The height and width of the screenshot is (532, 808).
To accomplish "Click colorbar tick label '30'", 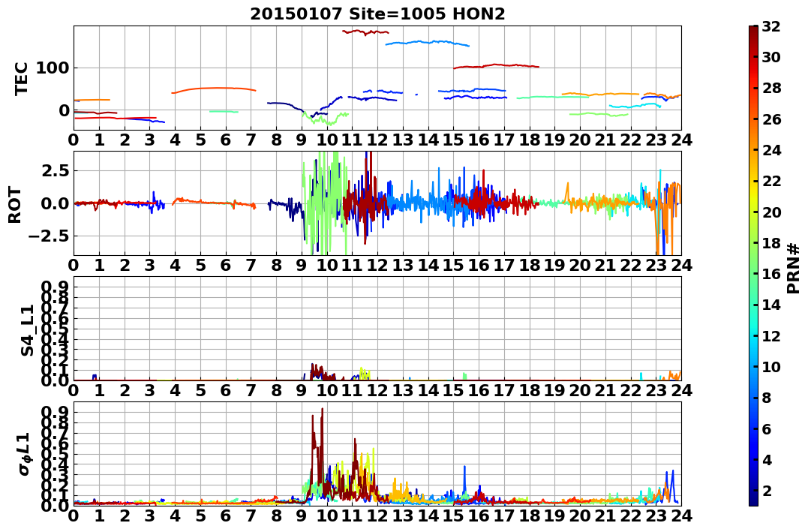I will (x=771, y=57).
